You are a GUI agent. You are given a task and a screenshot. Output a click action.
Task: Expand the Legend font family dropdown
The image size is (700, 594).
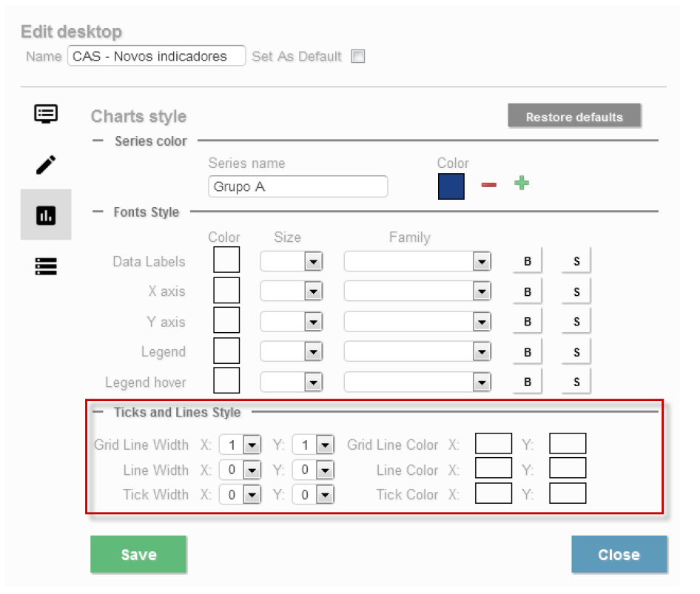click(482, 352)
